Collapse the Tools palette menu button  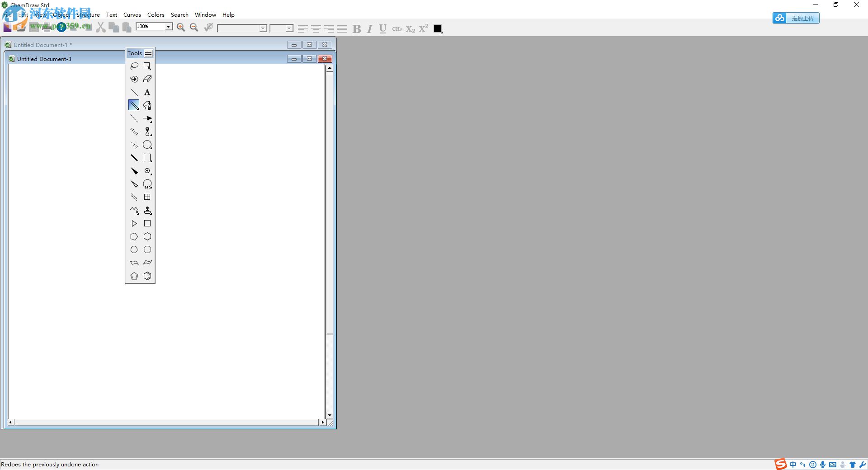(148, 53)
